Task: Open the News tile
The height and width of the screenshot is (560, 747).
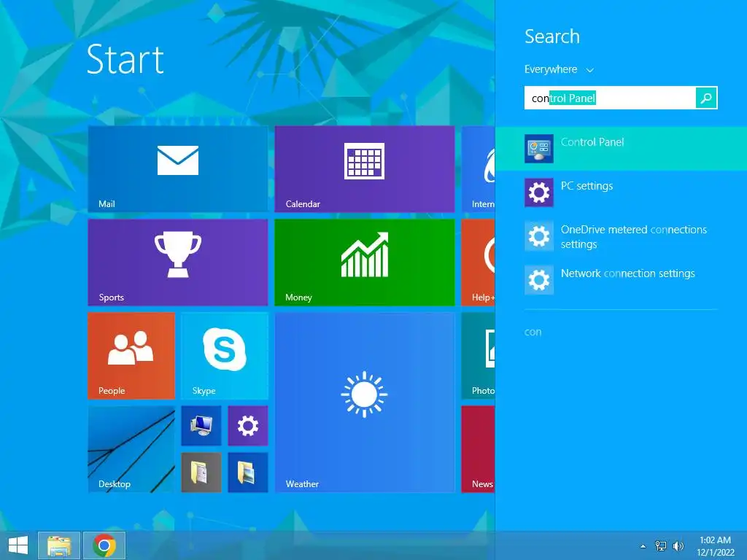Action: point(479,448)
